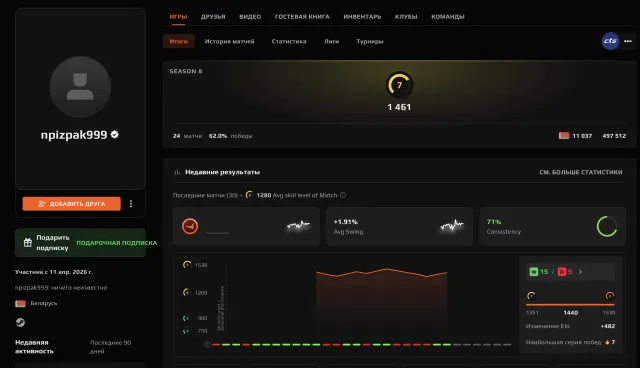The height and width of the screenshot is (368, 640).
Task: Click the red losses badge
Action: [562, 272]
